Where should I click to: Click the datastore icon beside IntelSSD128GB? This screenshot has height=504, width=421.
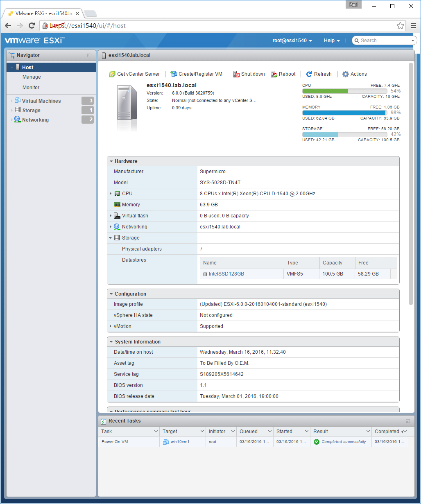(x=205, y=274)
